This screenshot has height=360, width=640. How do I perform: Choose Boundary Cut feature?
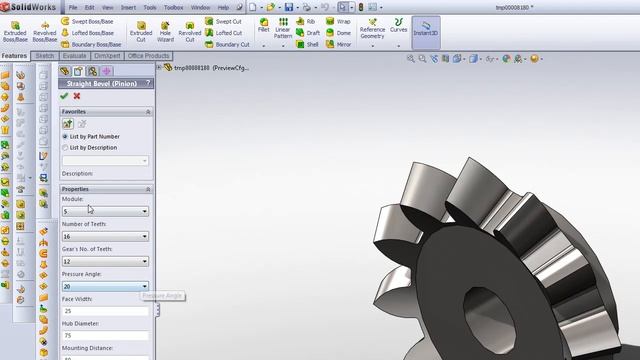(x=227, y=44)
